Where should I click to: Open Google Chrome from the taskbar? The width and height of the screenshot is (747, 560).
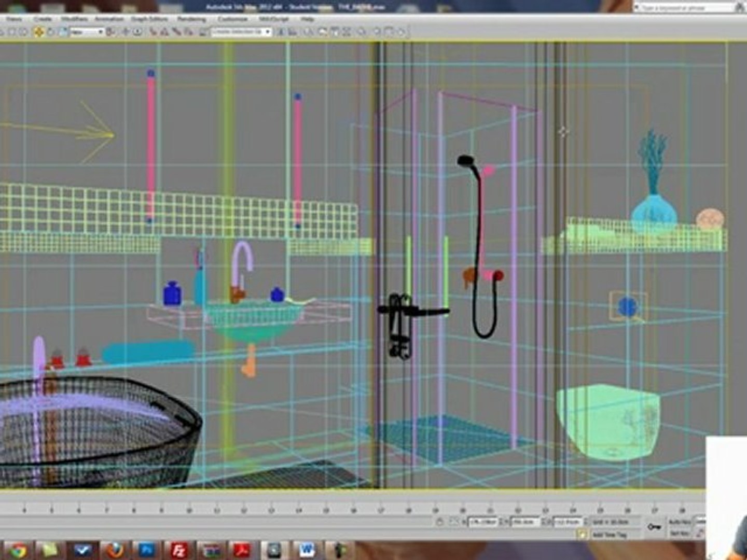(x=17, y=550)
